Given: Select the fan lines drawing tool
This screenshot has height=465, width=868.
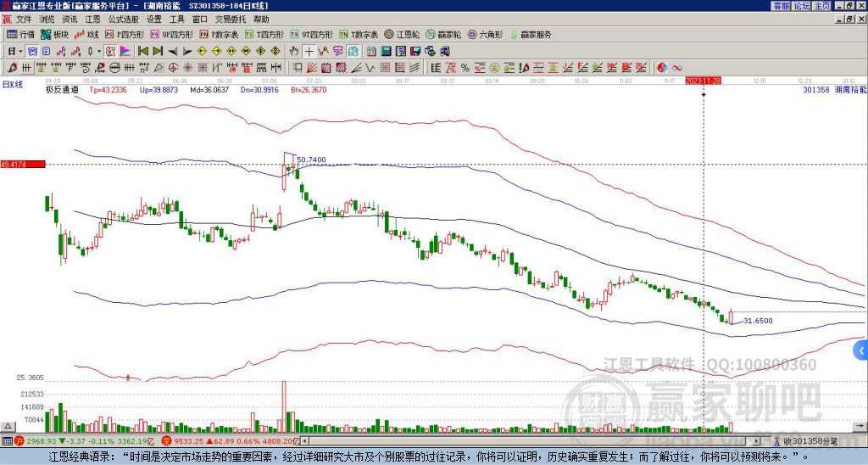Looking at the screenshot, I should click(312, 68).
